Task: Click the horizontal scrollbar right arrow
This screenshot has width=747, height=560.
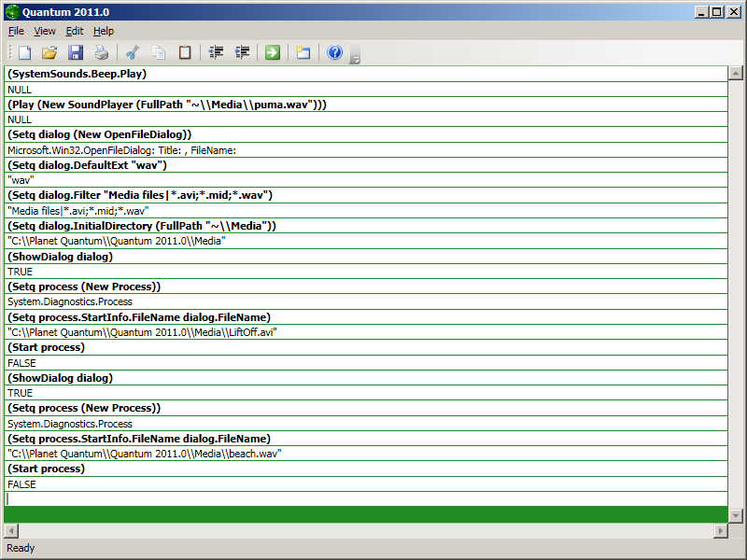Action: pyautogui.click(x=720, y=530)
